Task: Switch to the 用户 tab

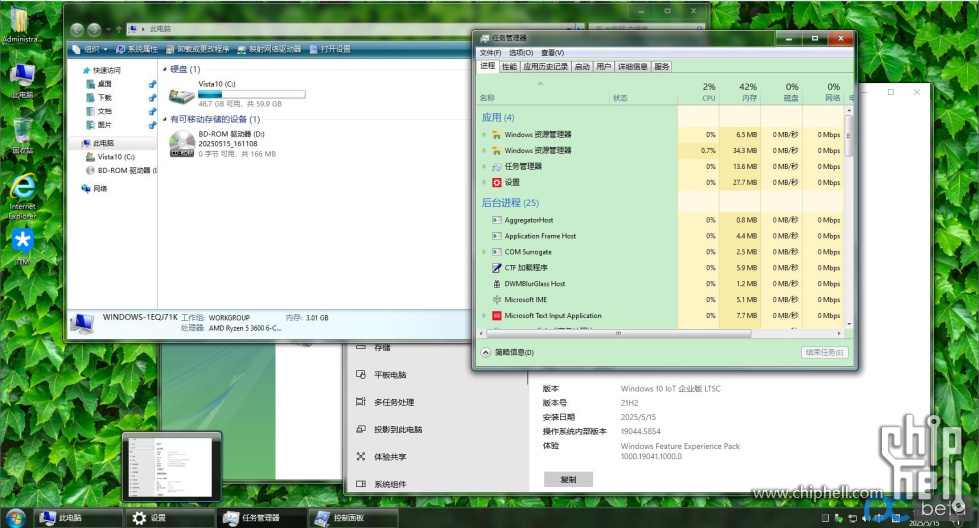Action: 603,67
